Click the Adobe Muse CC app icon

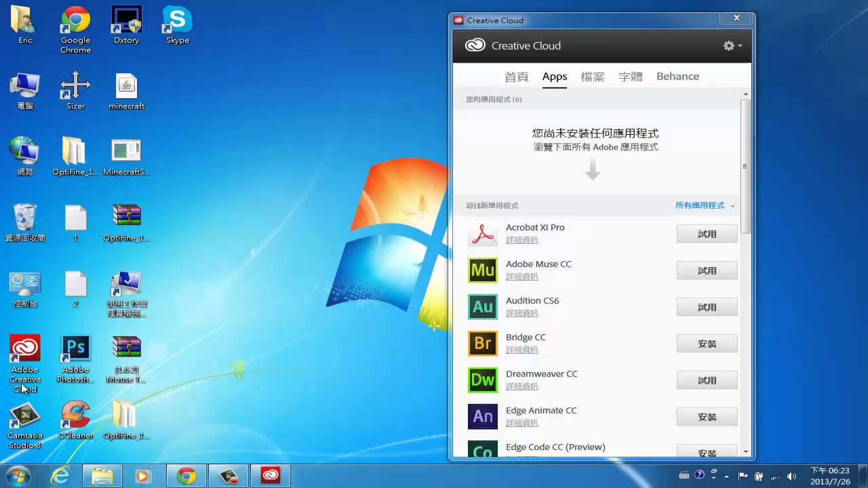click(x=482, y=270)
